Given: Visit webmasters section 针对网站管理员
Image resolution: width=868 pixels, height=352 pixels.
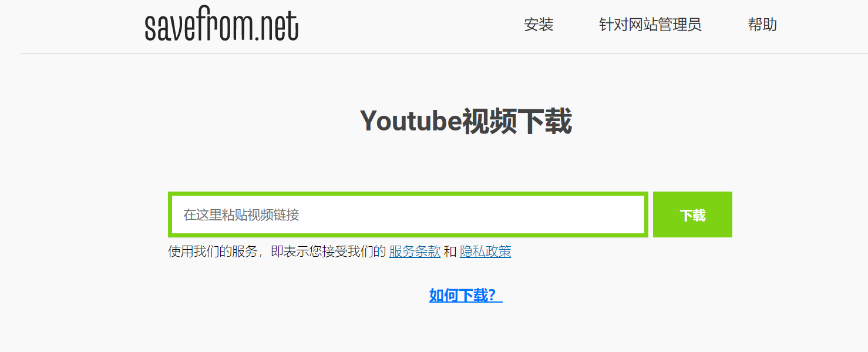Looking at the screenshot, I should [x=650, y=25].
